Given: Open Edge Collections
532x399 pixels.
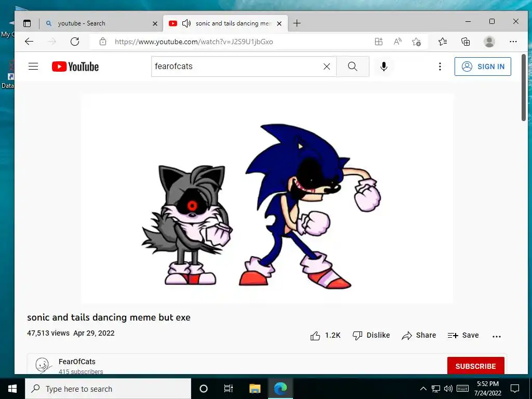Looking at the screenshot, I should point(465,42).
